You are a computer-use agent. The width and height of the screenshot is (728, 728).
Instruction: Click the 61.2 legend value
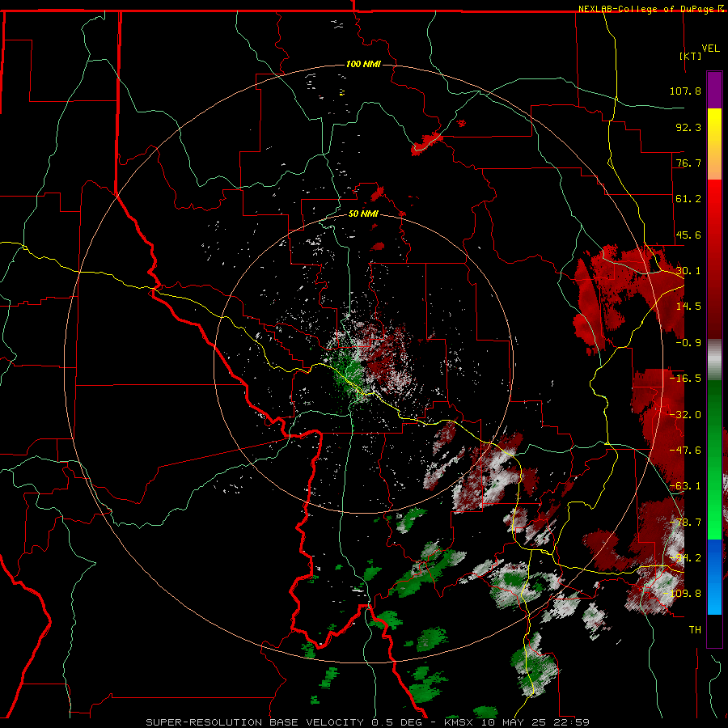pyautogui.click(x=688, y=199)
